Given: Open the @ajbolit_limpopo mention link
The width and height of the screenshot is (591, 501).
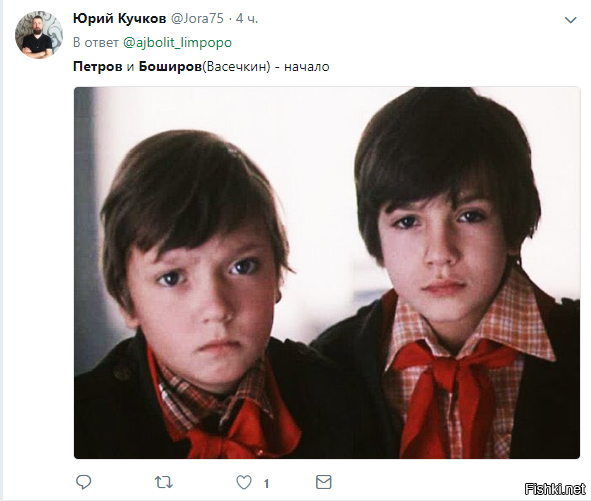Looking at the screenshot, I should 177,43.
